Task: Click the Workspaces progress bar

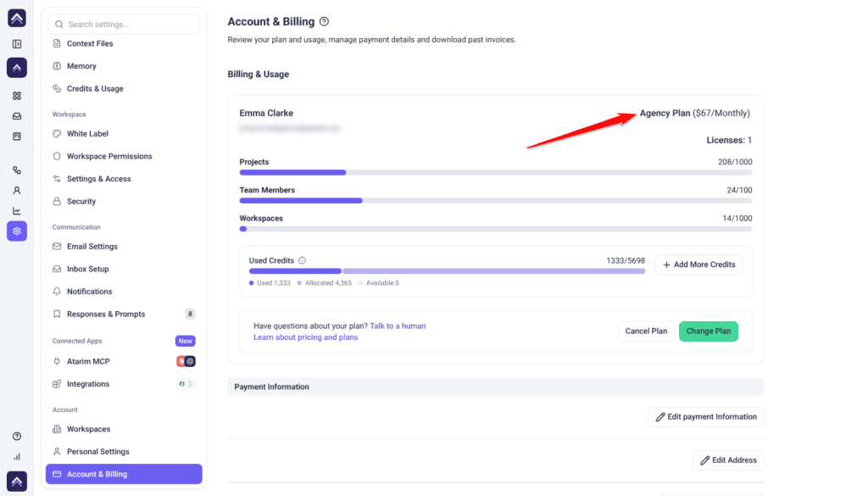Action: click(495, 229)
